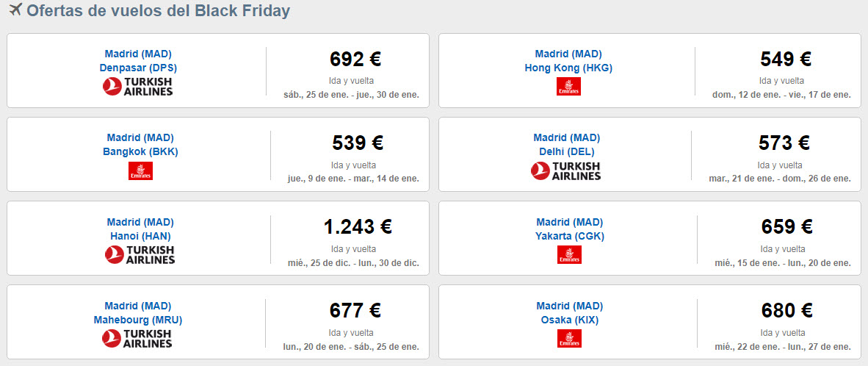Viewport: 868px width, 366px height.
Task: Select the Mahebourg (MRU) destination link
Action: coord(138,320)
